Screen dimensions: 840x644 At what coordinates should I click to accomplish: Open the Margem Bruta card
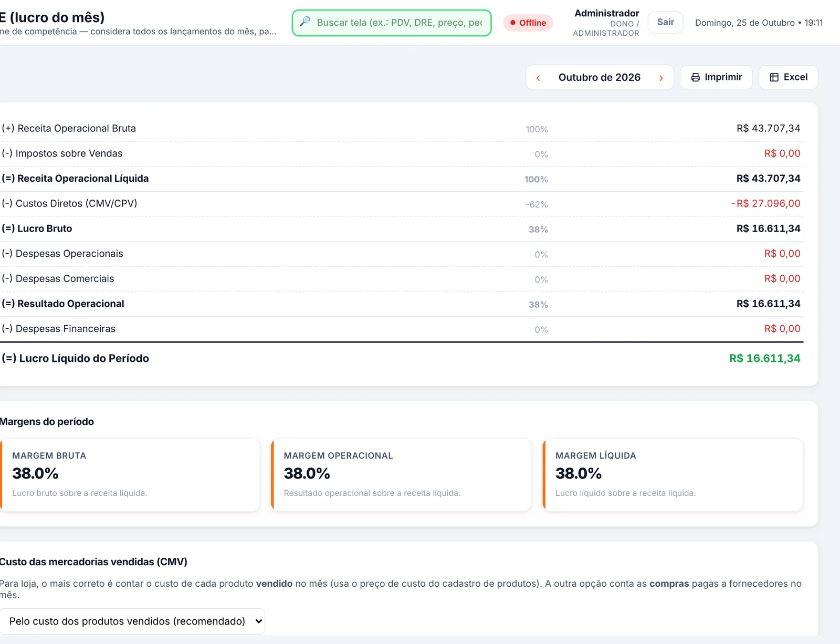pos(130,475)
